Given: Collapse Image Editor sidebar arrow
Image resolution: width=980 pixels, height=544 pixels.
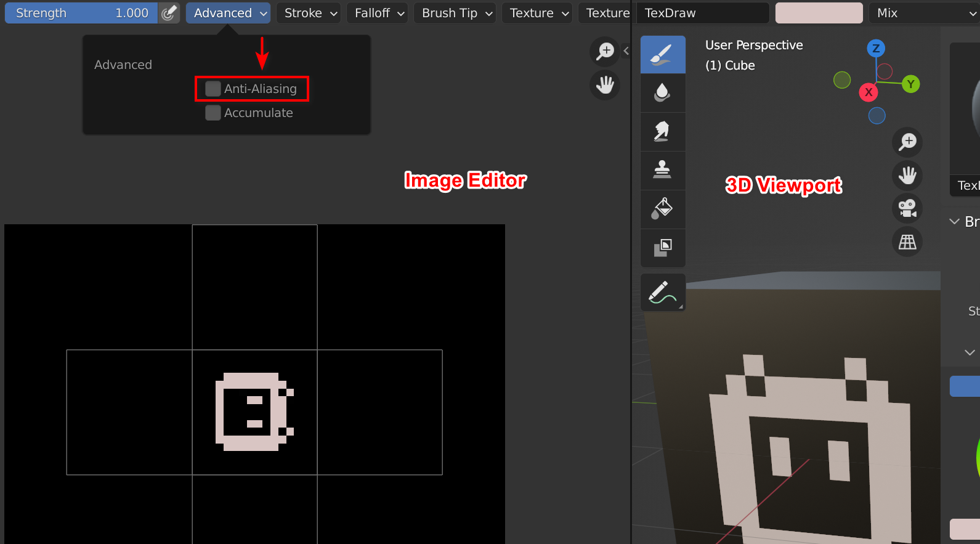Looking at the screenshot, I should point(626,51).
